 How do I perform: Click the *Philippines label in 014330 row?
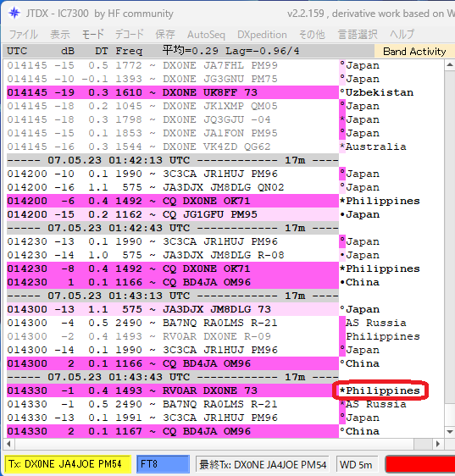tap(380, 390)
